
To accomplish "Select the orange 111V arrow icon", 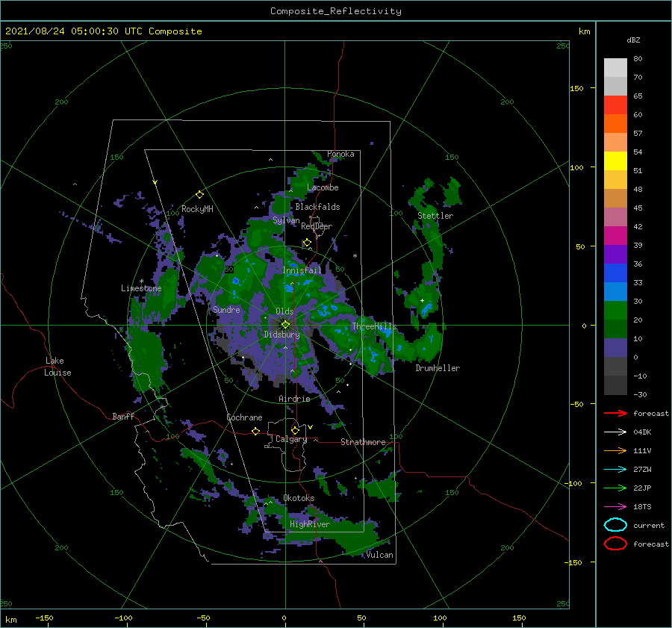I will [x=615, y=450].
